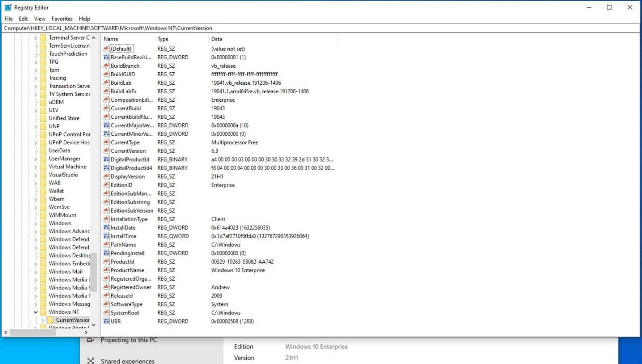Maximize the Registry Editor window
This screenshot has height=364, width=642.
click(x=609, y=7)
